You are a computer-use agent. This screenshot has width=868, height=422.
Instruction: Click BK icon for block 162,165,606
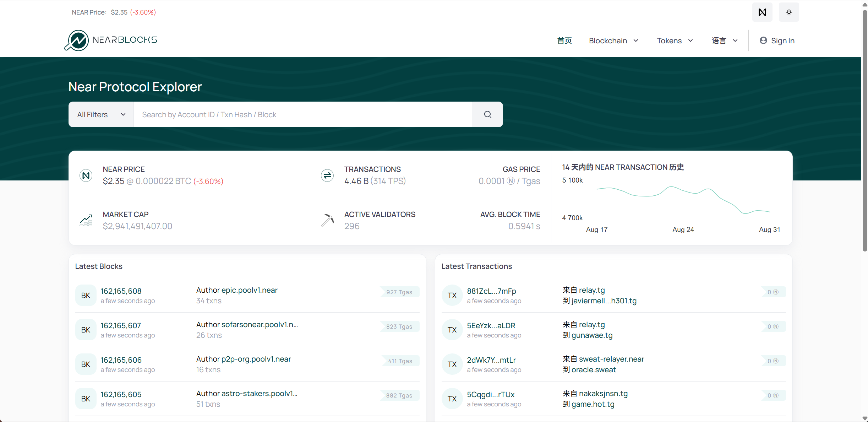[x=86, y=364]
